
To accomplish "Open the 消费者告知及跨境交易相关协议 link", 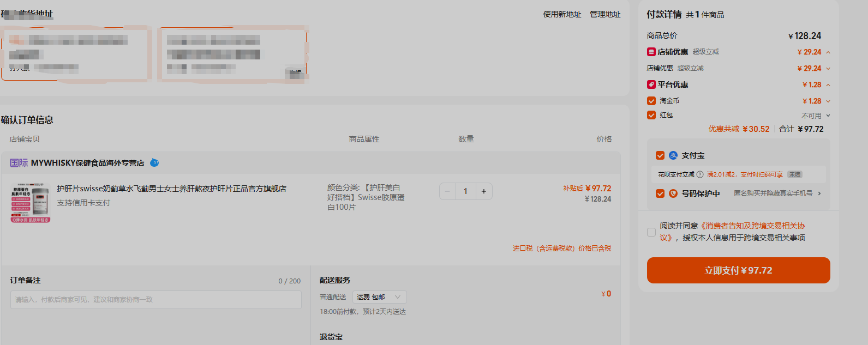I will pos(732,232).
